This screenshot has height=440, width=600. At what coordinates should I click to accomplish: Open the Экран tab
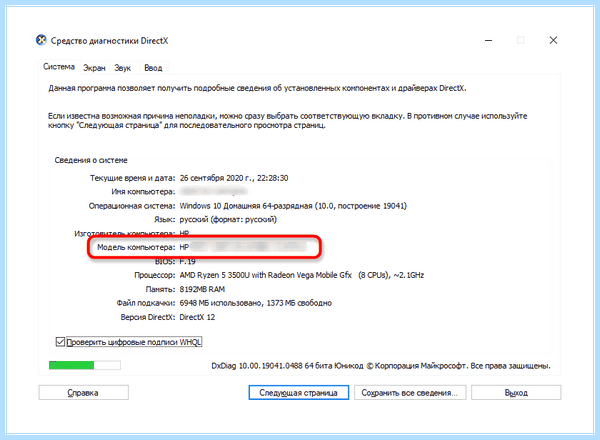coord(94,68)
